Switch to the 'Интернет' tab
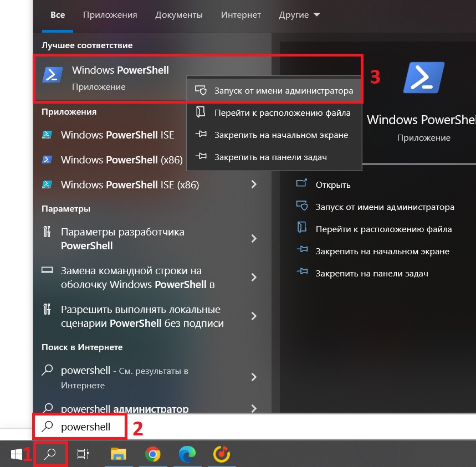 pos(240,14)
